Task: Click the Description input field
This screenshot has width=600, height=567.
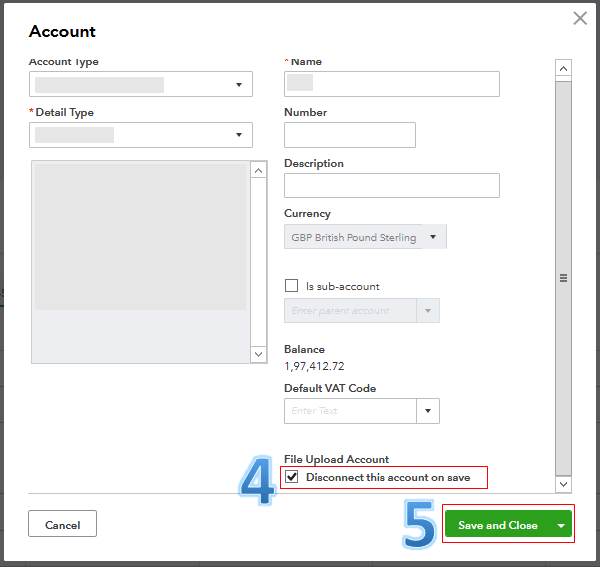Action: point(392,186)
